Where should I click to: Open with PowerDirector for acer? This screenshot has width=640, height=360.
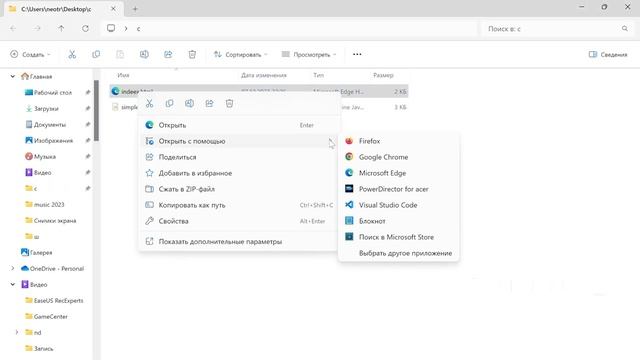tap(399, 189)
